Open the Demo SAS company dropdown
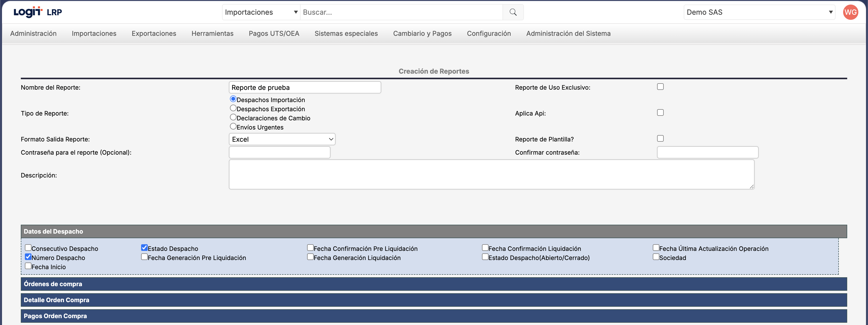 pos(759,12)
